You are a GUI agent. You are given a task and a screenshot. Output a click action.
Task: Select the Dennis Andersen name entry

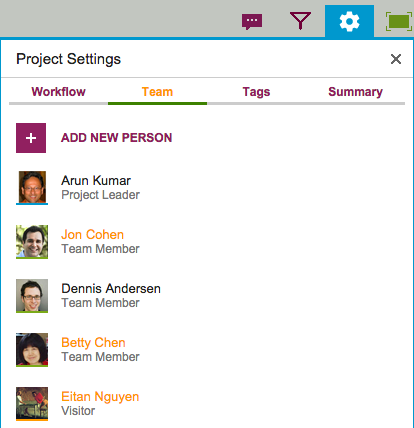pos(111,289)
